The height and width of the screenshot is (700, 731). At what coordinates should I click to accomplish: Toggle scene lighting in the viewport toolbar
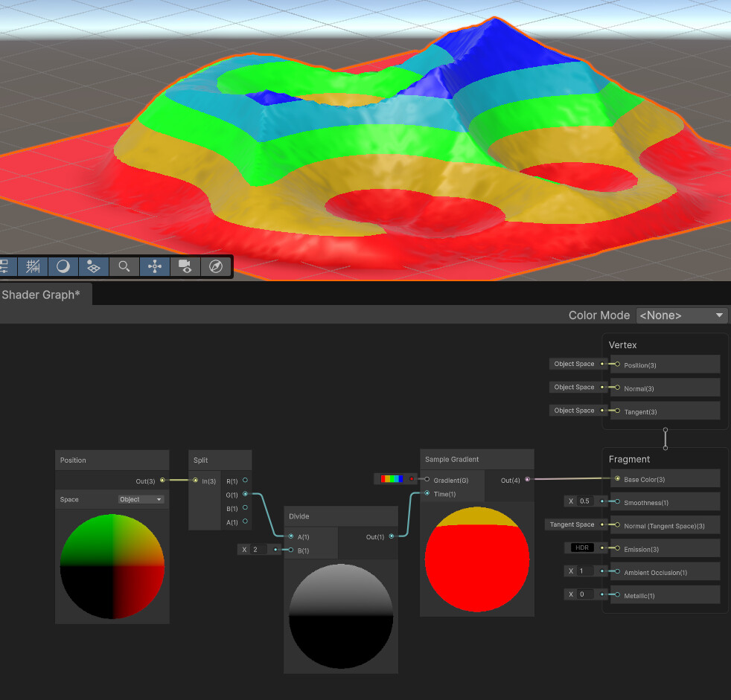[63, 266]
